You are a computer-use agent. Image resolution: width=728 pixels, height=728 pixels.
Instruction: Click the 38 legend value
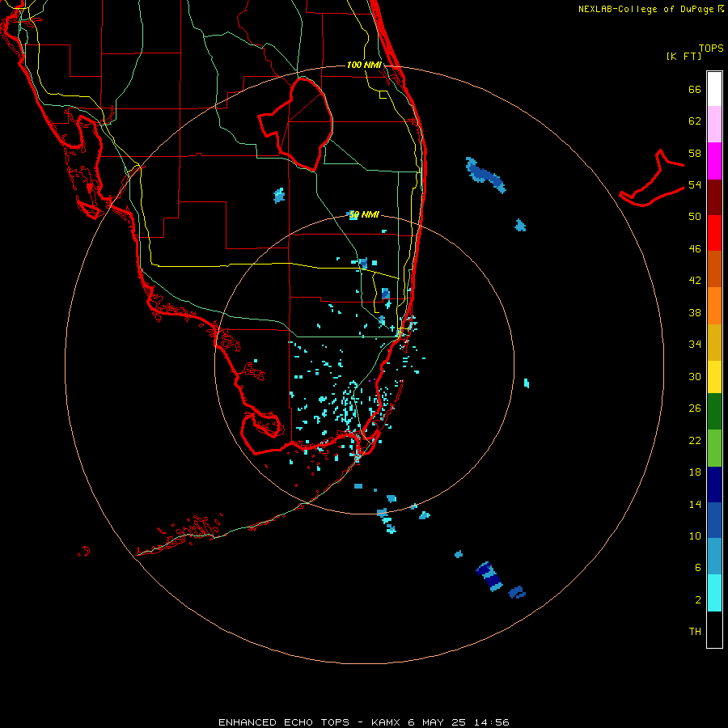[x=695, y=312]
